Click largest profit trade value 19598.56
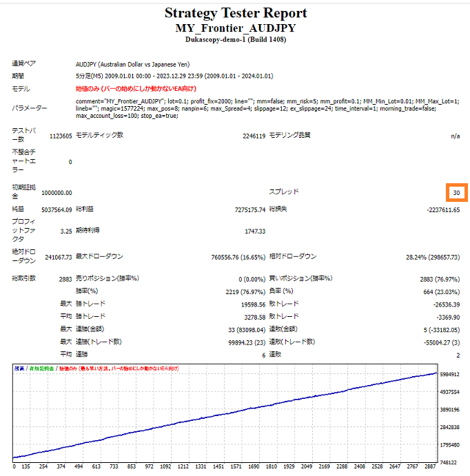 (x=253, y=304)
